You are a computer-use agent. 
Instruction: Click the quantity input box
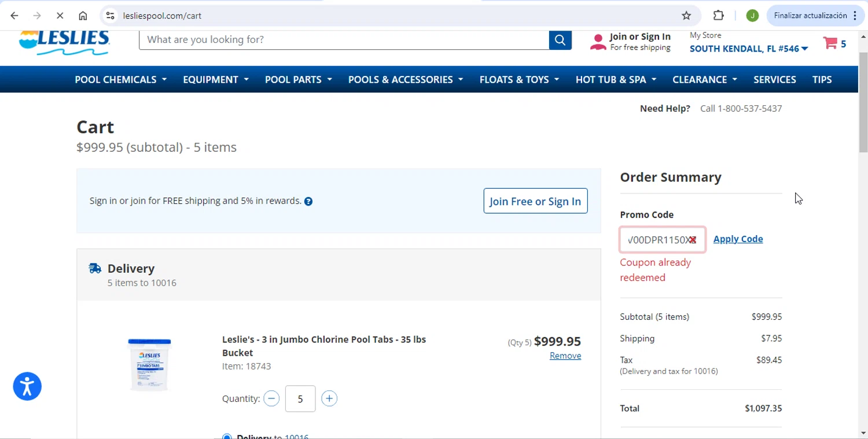tap(300, 398)
